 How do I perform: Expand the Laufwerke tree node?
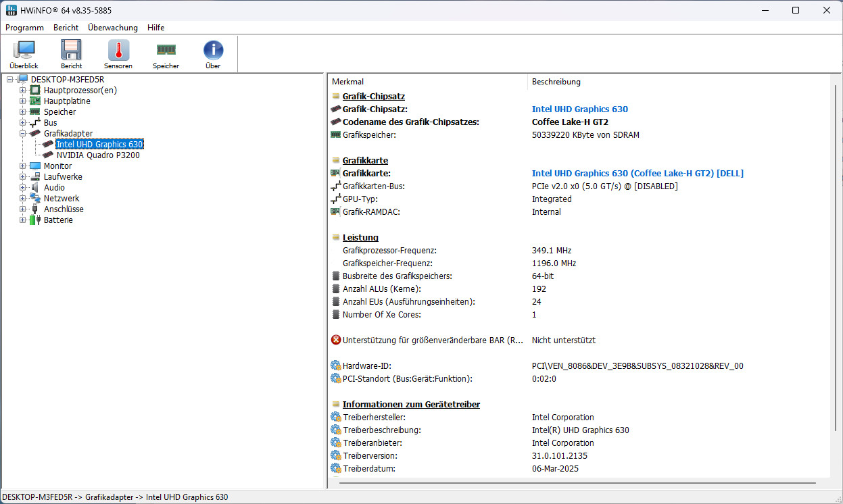(x=23, y=177)
